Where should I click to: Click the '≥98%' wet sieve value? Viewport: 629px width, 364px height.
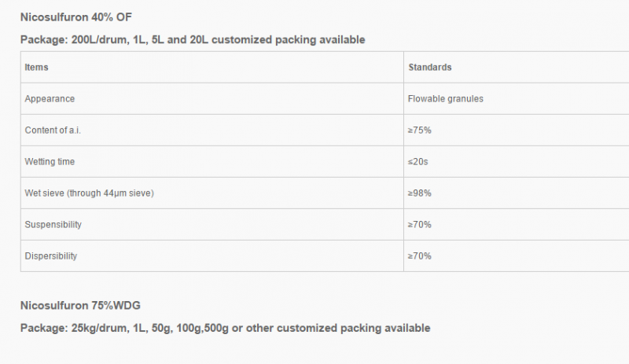[420, 193]
